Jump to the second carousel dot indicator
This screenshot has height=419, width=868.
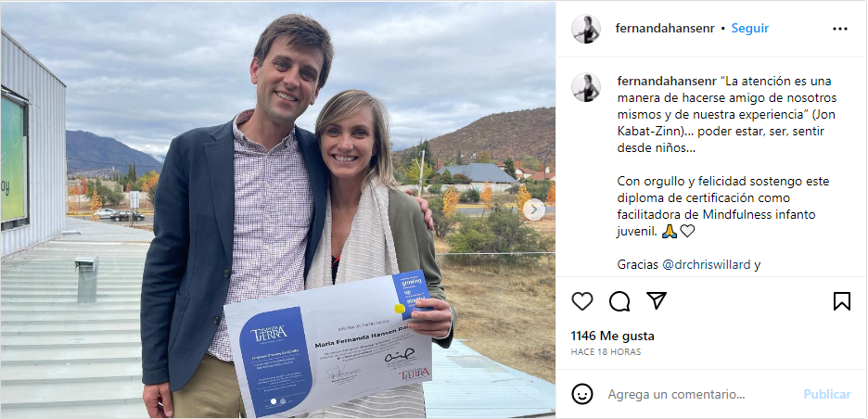tap(282, 401)
